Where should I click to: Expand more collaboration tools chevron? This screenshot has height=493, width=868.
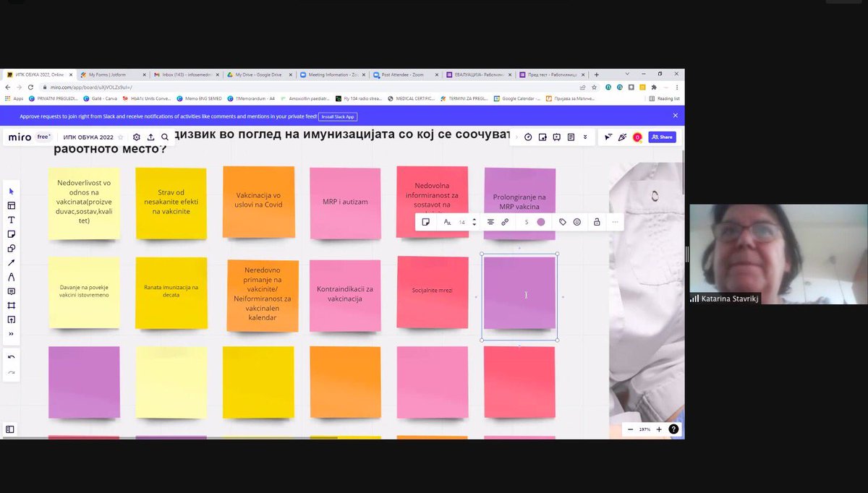tap(584, 137)
